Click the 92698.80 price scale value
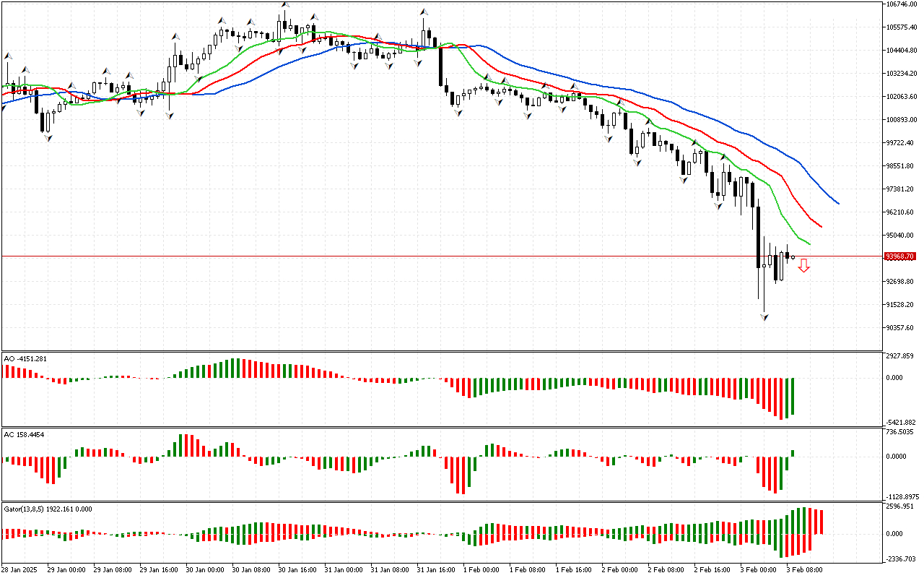This screenshot has width=924, height=578. coord(899,282)
